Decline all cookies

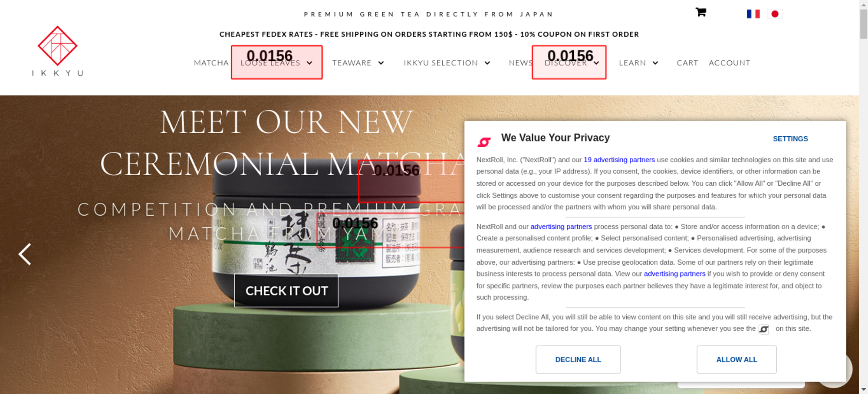click(578, 359)
